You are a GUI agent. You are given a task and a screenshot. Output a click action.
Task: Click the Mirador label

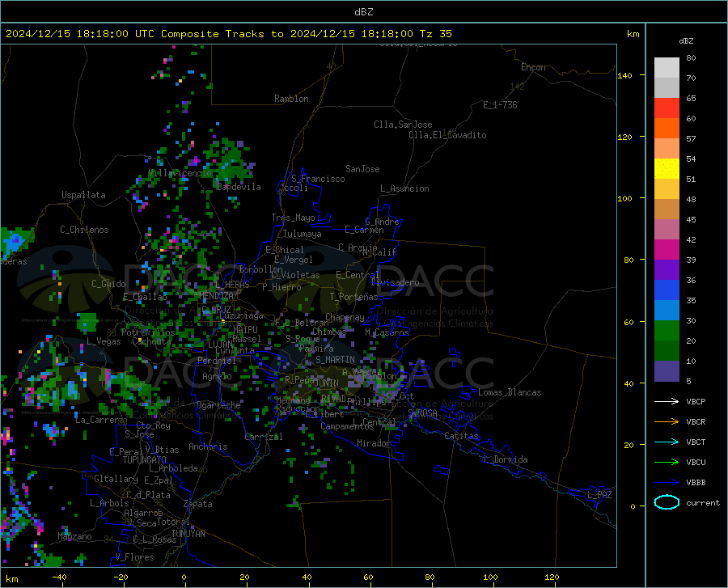(374, 443)
